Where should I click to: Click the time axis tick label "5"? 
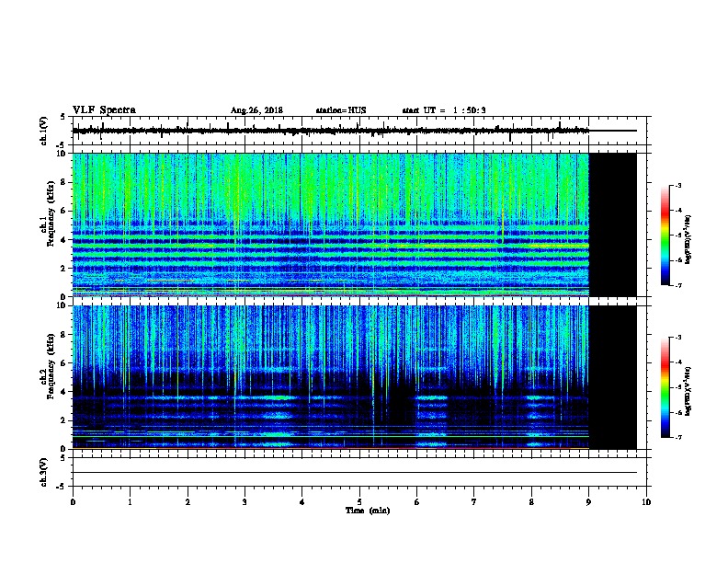(359, 502)
